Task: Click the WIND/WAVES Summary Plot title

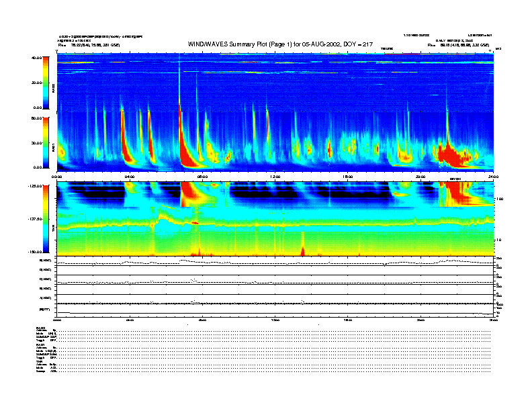Action: (280, 44)
